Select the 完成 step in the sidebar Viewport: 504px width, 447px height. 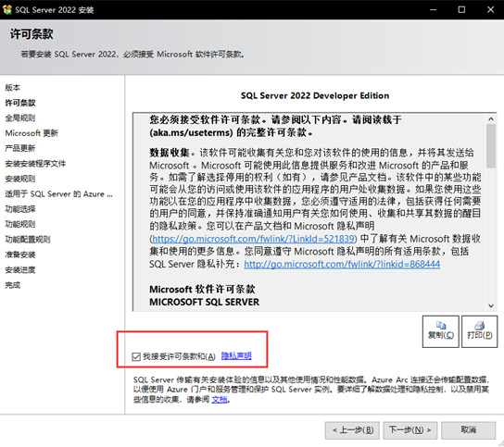tap(13, 285)
